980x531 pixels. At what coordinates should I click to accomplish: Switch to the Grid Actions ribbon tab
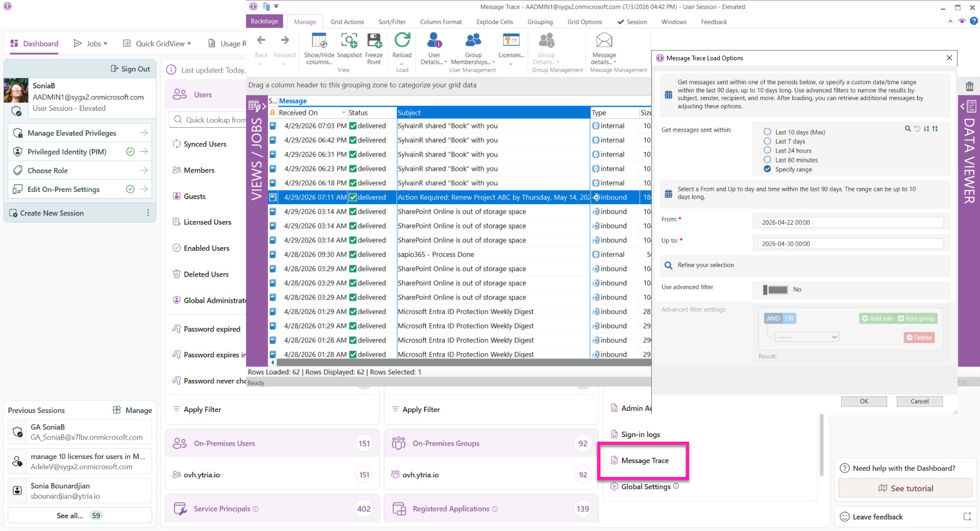(347, 22)
